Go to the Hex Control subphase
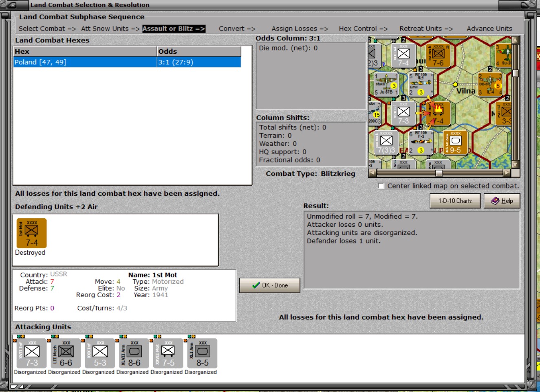This screenshot has width=540, height=392. [364, 28]
